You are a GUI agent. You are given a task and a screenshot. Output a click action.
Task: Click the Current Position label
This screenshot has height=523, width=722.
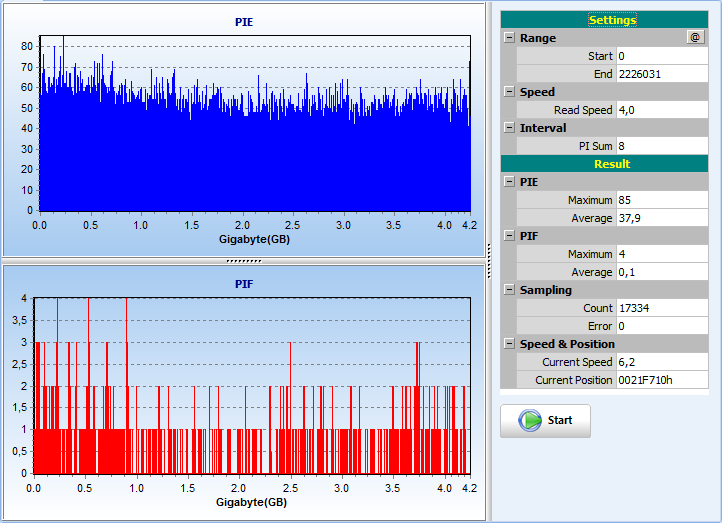pyautogui.click(x=573, y=380)
